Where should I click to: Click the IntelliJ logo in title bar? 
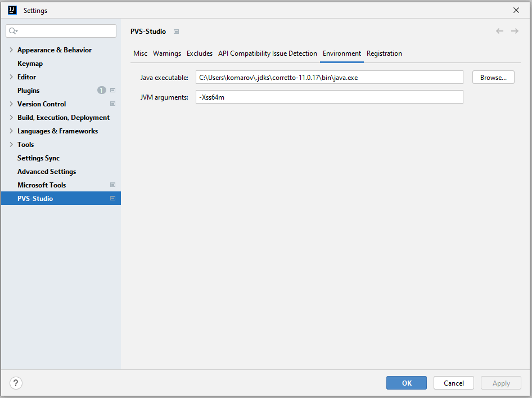point(12,10)
